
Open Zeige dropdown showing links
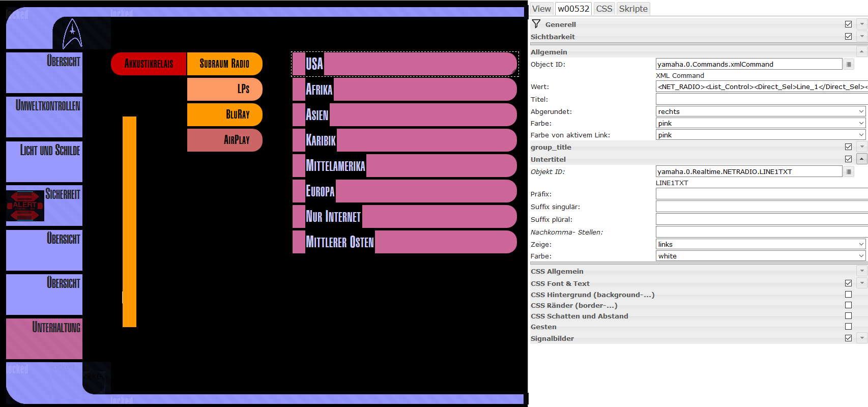coord(761,244)
